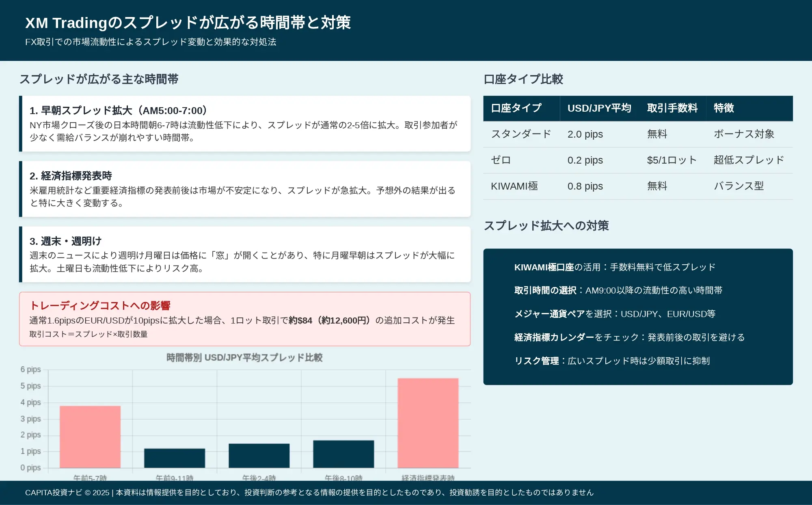Click the "USD/JPY平均" table column header

(599, 108)
